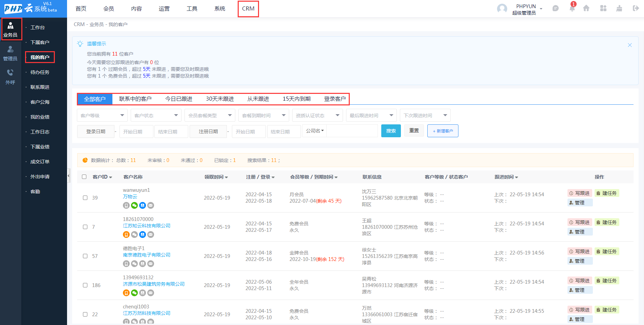Image resolution: width=644 pixels, height=325 pixels.
Task: Click WeChat icon for 万物云 row
Action: pos(134,205)
